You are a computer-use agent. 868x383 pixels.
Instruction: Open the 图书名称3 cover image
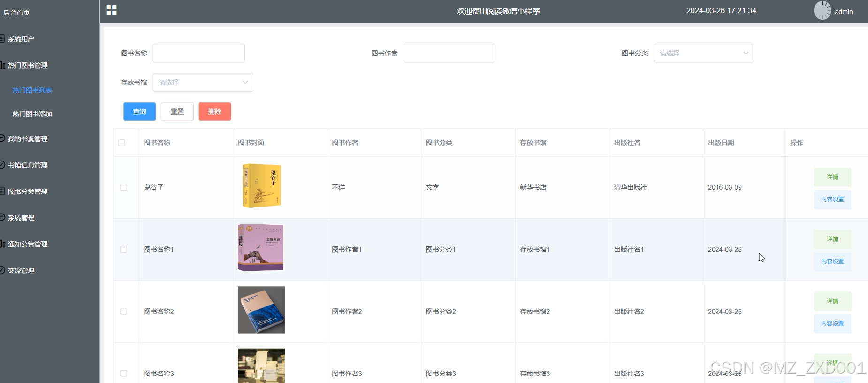pyautogui.click(x=261, y=366)
